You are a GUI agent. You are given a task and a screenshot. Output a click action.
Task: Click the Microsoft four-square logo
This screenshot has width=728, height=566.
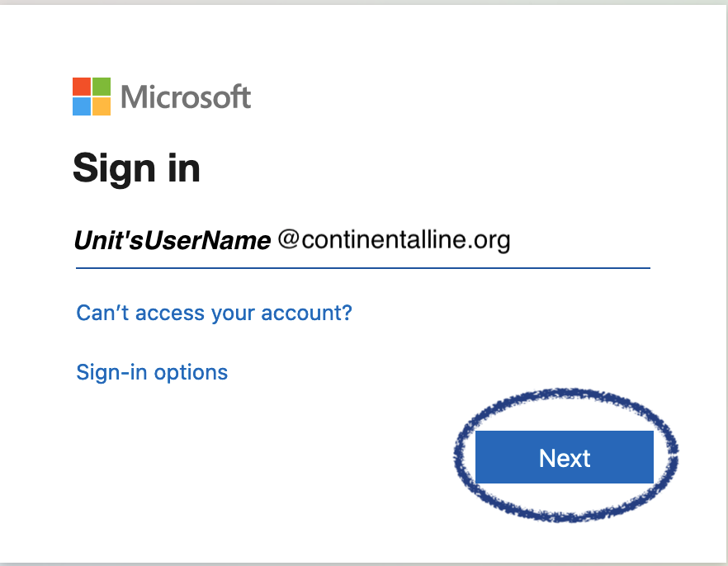tap(92, 97)
